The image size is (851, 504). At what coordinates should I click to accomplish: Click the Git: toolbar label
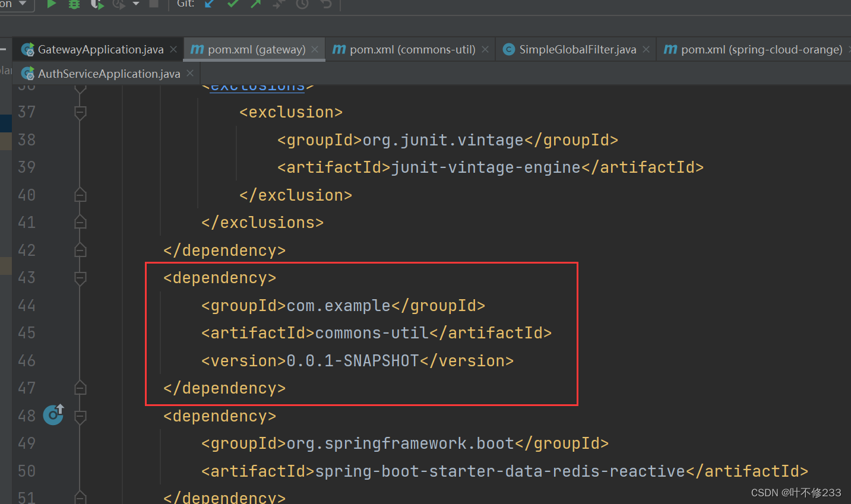pos(186,4)
